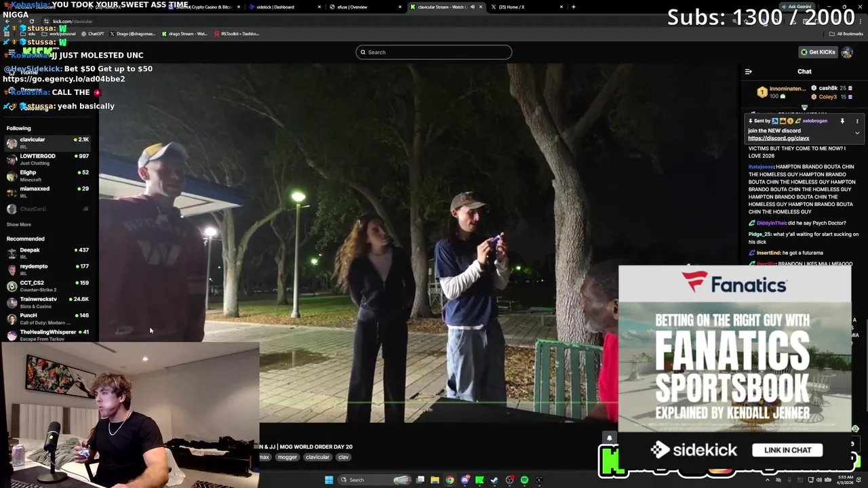Open Task View in the taskbar
The image size is (868, 488).
[420, 480]
